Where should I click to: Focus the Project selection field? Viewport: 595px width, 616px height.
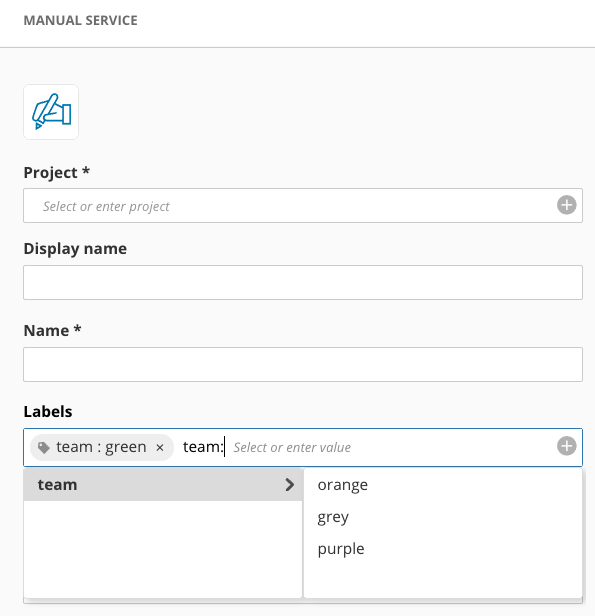pos(303,205)
